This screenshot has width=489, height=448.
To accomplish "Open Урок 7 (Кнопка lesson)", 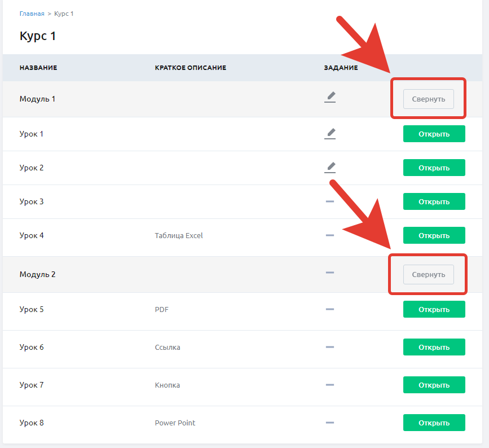I will click(434, 385).
